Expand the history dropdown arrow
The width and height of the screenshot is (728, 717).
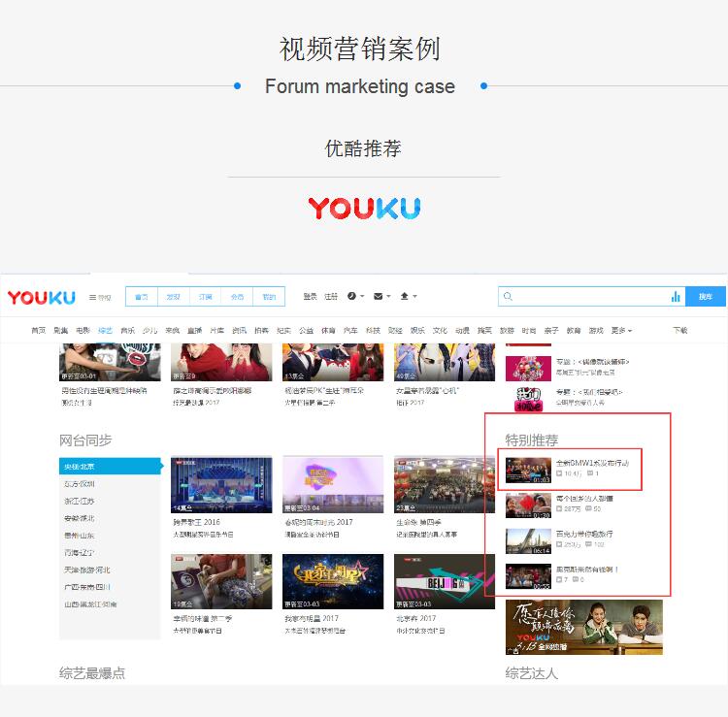362,296
